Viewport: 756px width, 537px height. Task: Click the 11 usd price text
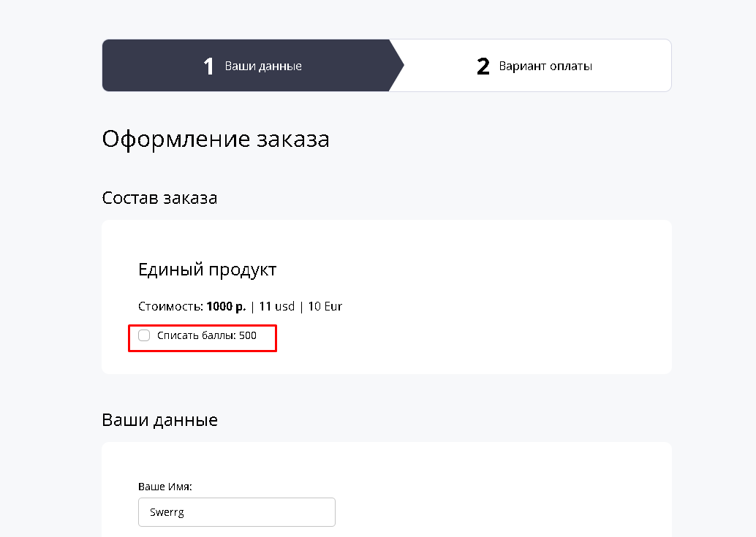(277, 306)
